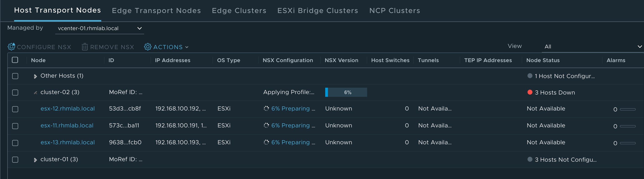
Task: Click the 'Applying Profile:...' text for cluster-02
Action: (288, 92)
